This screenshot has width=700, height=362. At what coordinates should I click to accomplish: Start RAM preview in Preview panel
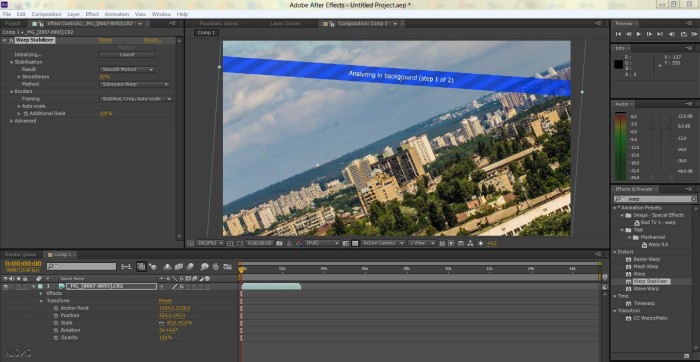694,34
